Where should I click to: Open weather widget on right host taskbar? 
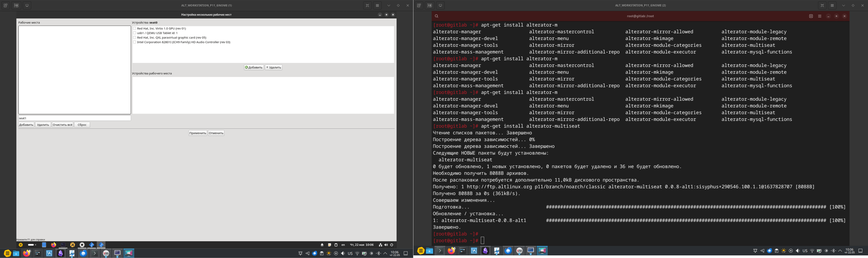(784, 251)
